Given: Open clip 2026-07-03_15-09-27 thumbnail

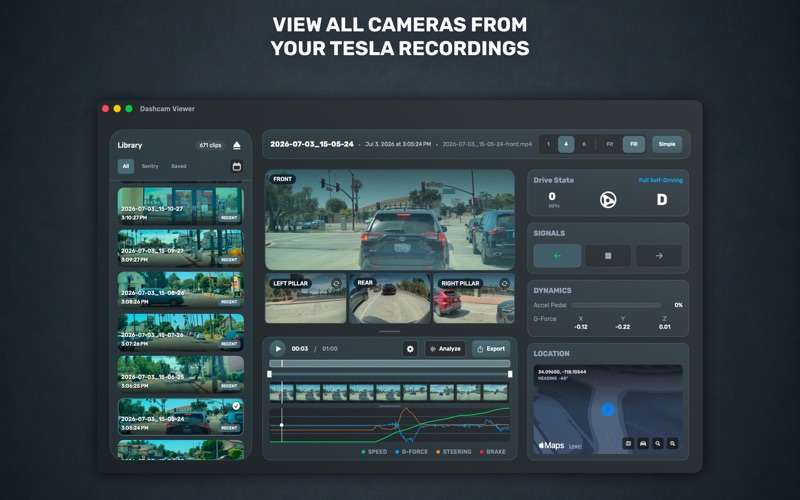Looking at the screenshot, I should (x=181, y=248).
